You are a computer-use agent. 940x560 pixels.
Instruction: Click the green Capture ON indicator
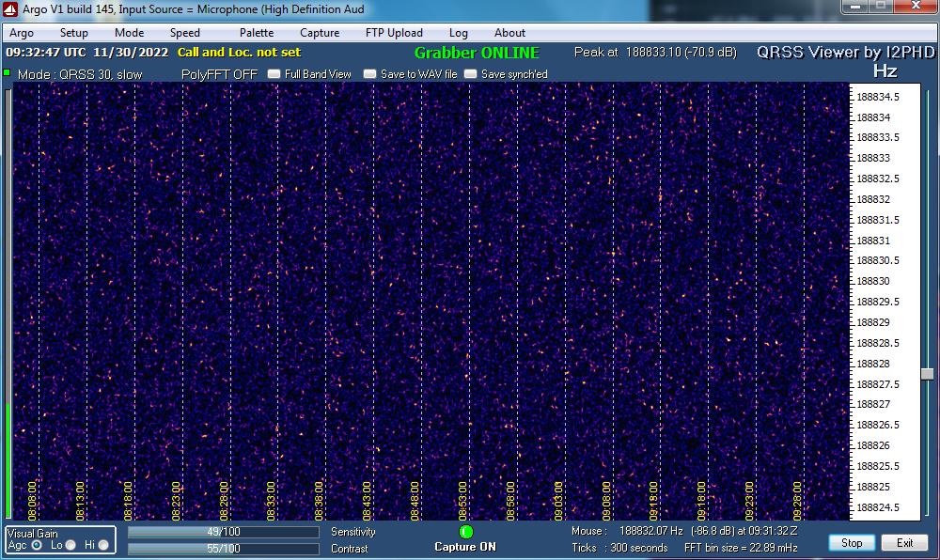point(466,532)
